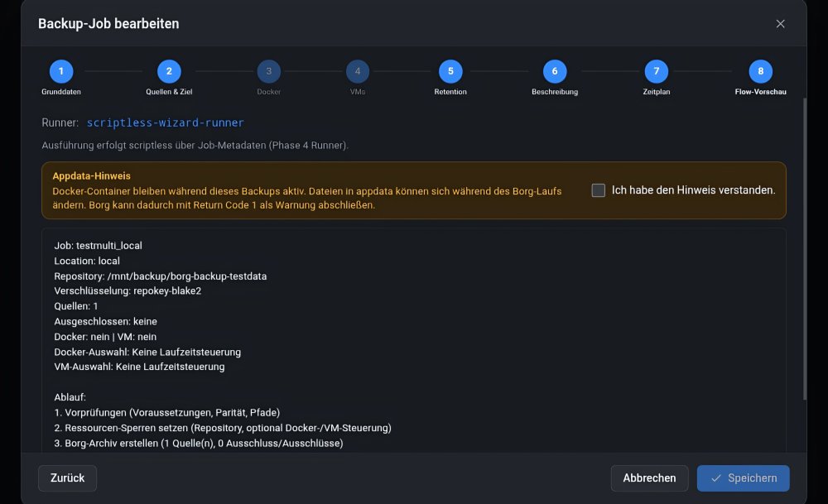Click the 'Docker: nein | VM: nein' line
This screenshot has height=504, width=828.
pos(105,337)
